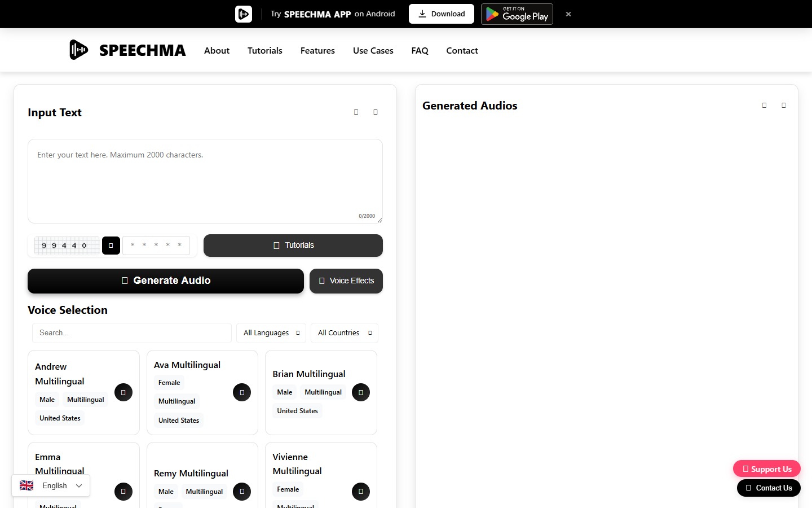The image size is (812, 508).
Task: Expand the All Countries dropdown
Action: click(x=345, y=333)
